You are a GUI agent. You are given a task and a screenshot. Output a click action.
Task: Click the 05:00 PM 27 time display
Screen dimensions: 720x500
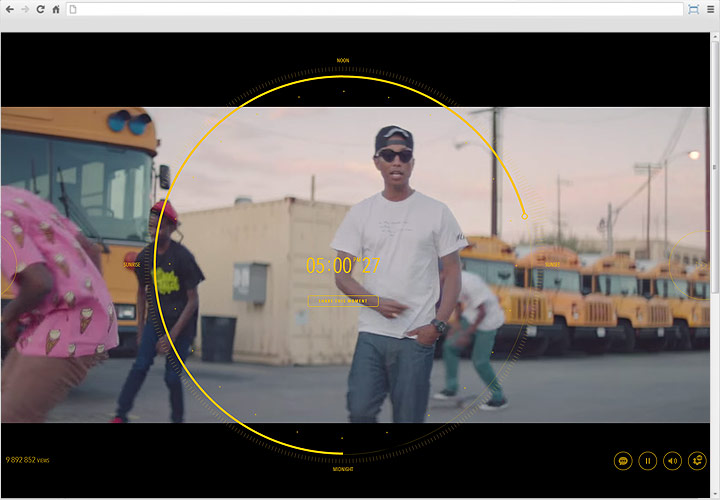pos(343,265)
